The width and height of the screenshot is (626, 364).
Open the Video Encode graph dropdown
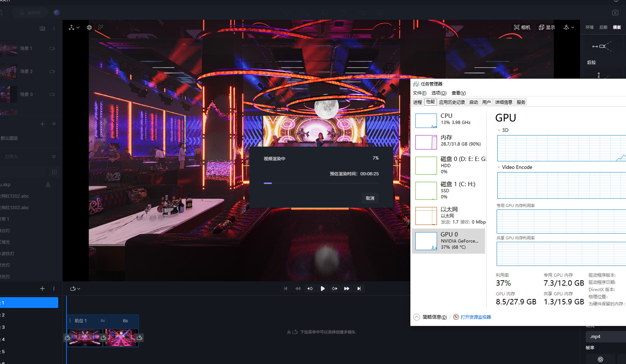[515, 167]
